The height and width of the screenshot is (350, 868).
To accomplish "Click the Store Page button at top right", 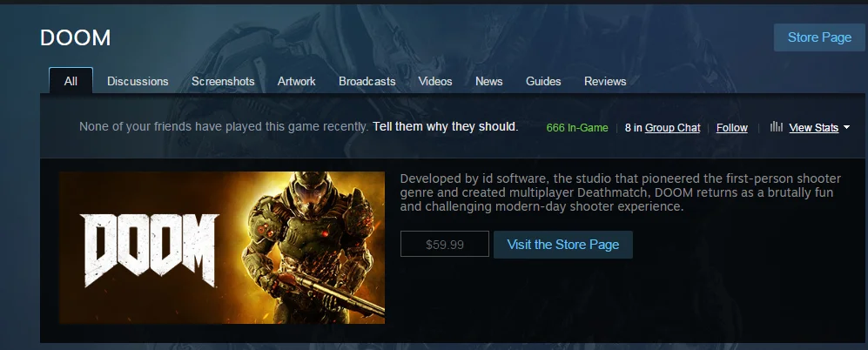I will click(819, 37).
